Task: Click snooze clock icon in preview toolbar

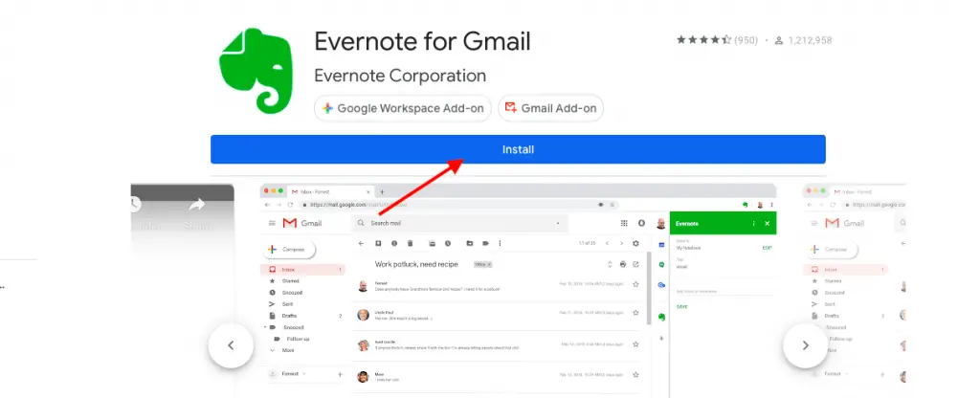Action: pyautogui.click(x=448, y=244)
